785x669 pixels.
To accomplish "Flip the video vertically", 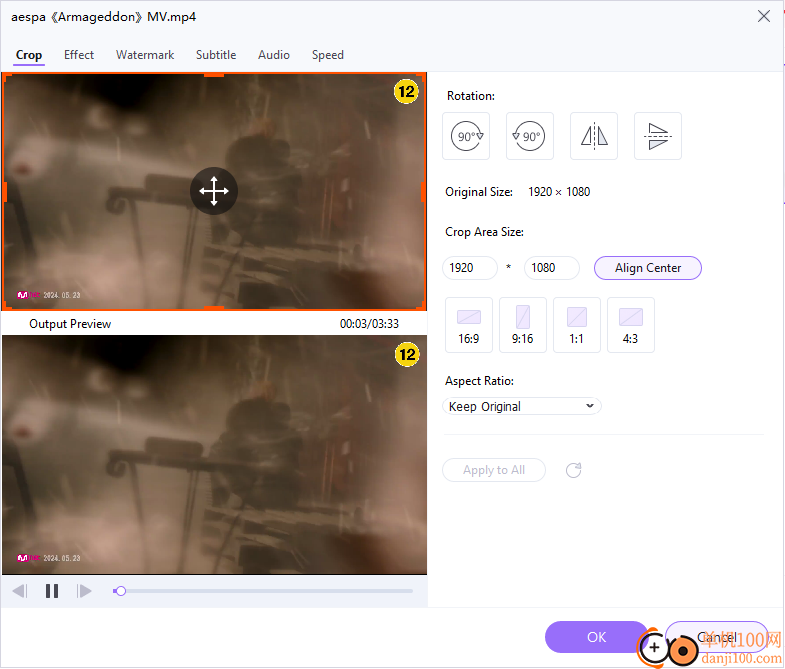I will (x=658, y=136).
